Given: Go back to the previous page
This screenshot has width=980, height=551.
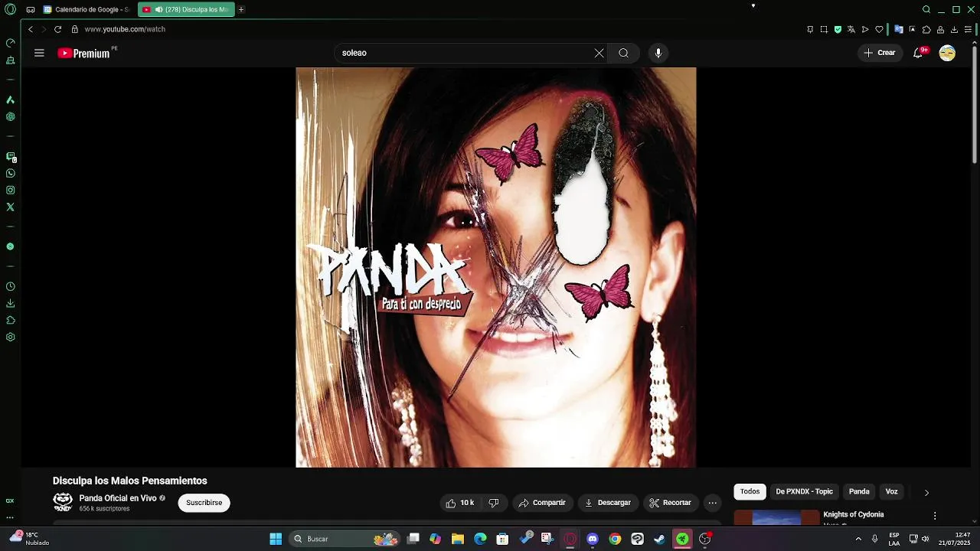Looking at the screenshot, I should tap(31, 29).
